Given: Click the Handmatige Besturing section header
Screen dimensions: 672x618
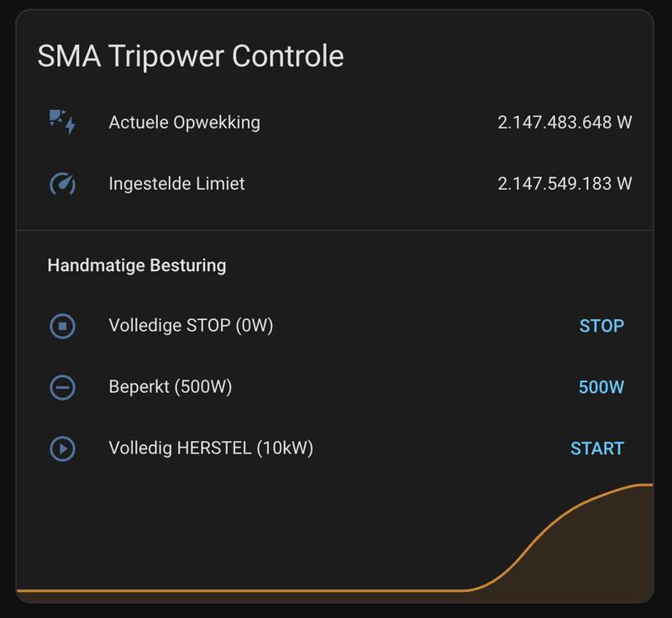Looking at the screenshot, I should coord(136,265).
